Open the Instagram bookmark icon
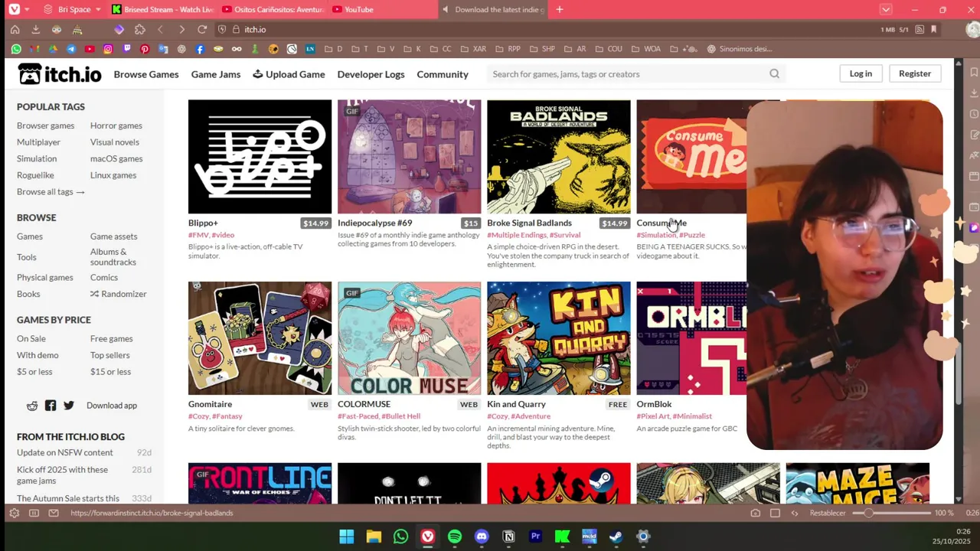This screenshot has width=980, height=551. click(108, 49)
